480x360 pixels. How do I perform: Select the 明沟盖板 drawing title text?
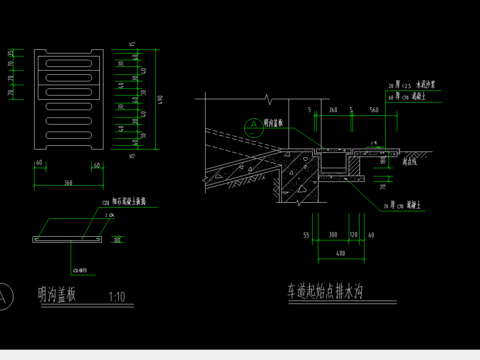pos(57,294)
